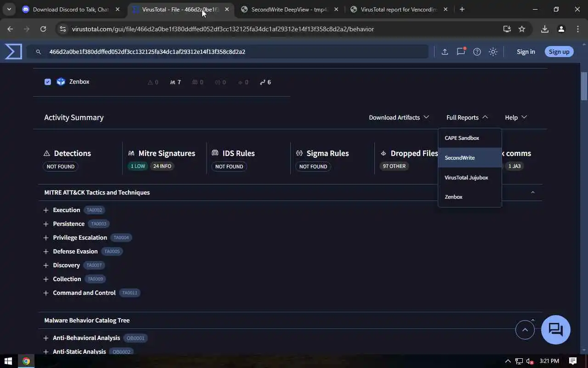Click the Sigma Rules heading icon
588x368 pixels.
point(299,153)
